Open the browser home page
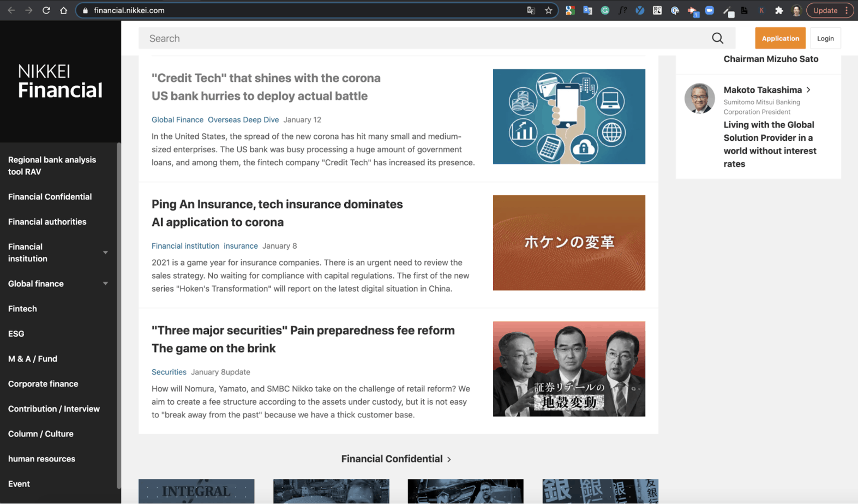Screen dimensions: 858x504 coord(64,10)
